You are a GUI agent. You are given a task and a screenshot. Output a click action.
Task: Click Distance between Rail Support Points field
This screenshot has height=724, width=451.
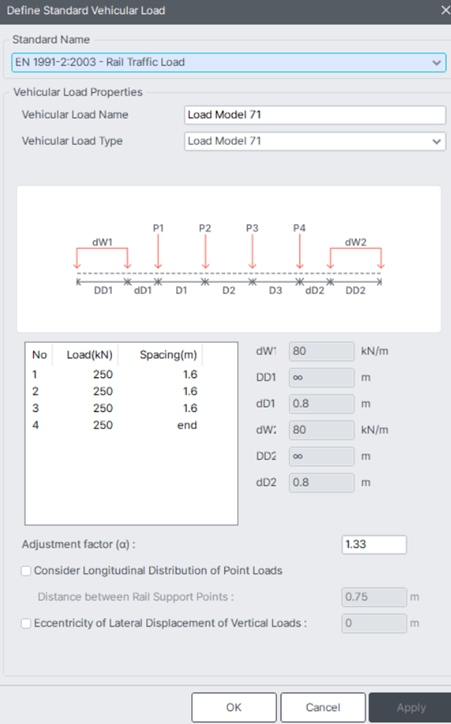[374, 597]
